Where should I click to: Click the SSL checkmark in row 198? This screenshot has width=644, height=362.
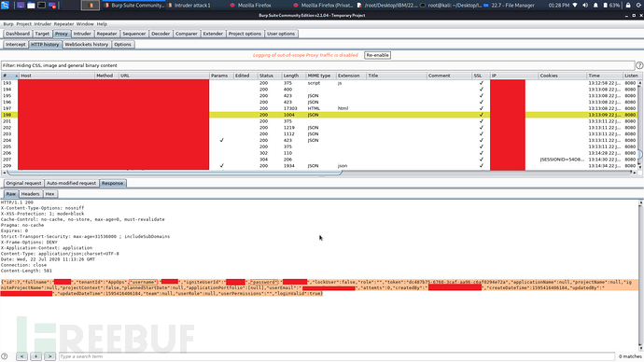coord(482,115)
